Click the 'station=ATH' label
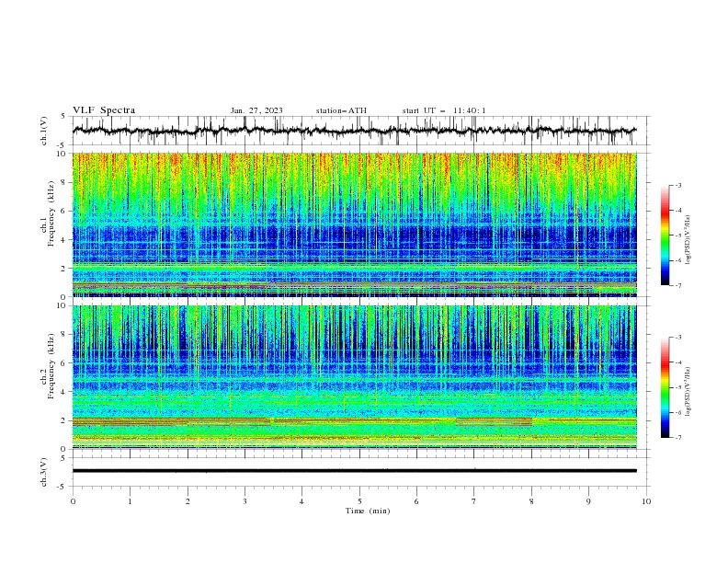 click(x=341, y=110)
